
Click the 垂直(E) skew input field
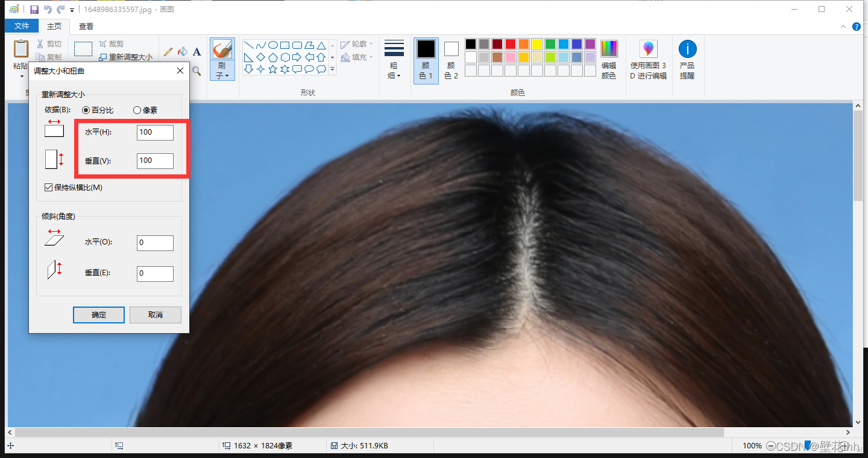155,273
